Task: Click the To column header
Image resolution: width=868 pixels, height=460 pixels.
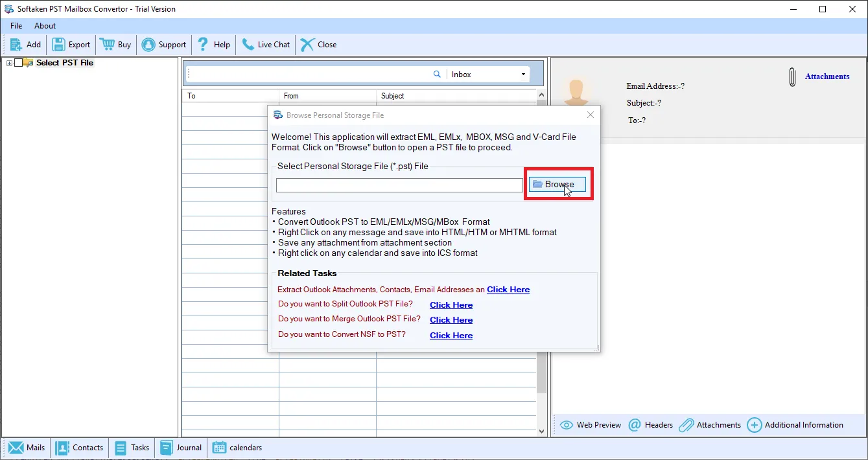Action: (230, 96)
